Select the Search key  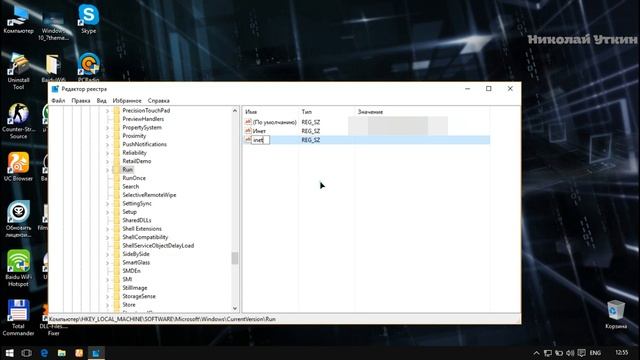pos(131,187)
